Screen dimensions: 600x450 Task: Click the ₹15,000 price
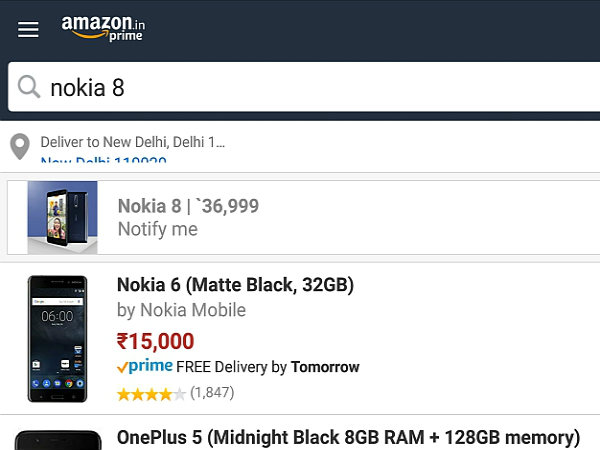155,341
